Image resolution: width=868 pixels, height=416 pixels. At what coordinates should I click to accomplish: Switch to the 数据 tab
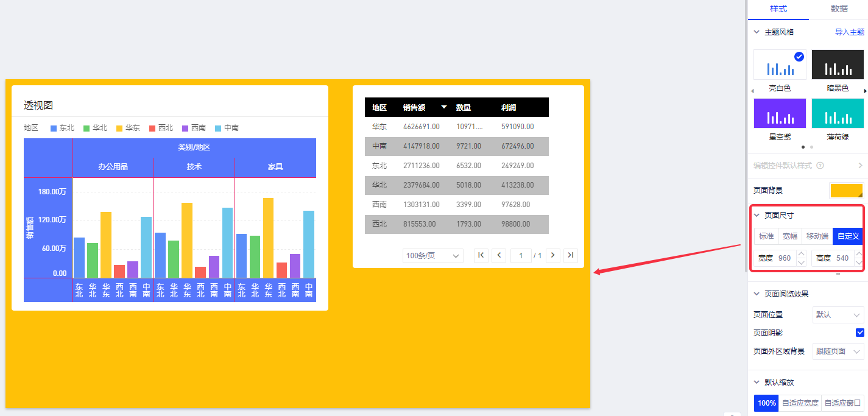click(x=839, y=9)
